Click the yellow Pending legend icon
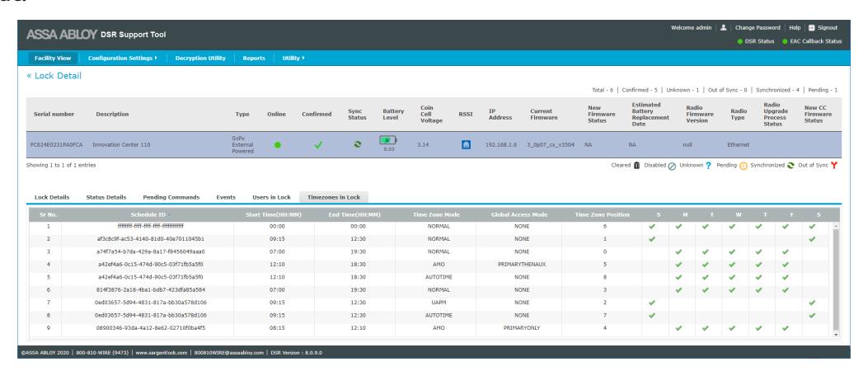 point(744,166)
